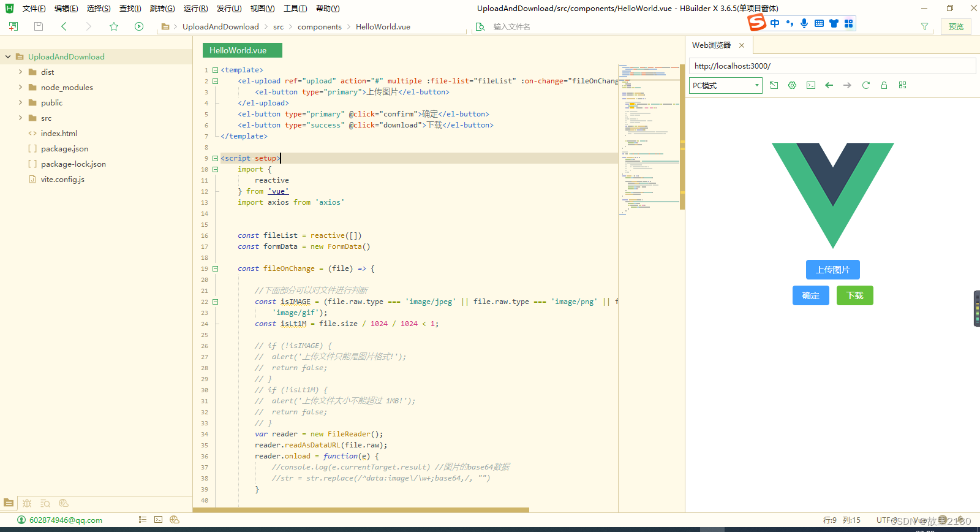Click the save file icon
The width and height of the screenshot is (980, 532).
point(39,26)
